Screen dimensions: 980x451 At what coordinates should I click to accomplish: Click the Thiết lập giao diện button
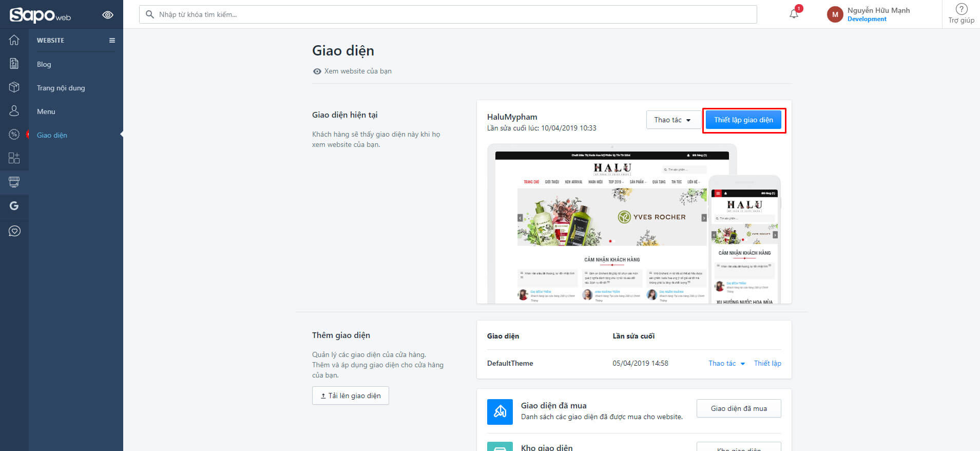pos(744,120)
